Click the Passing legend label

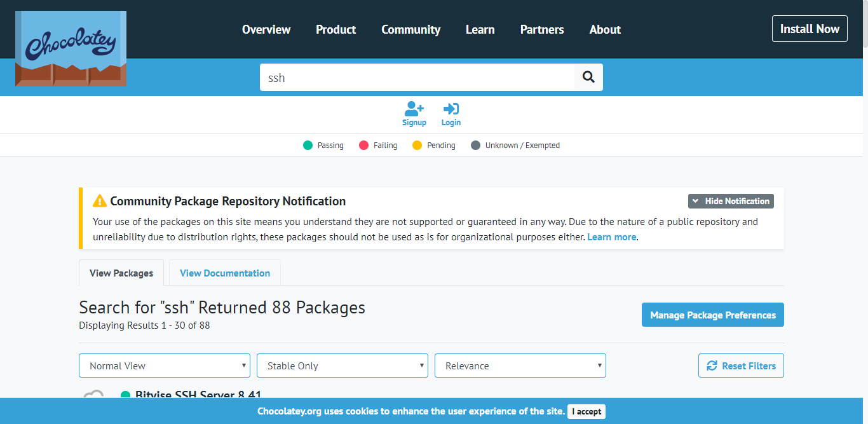330,146
